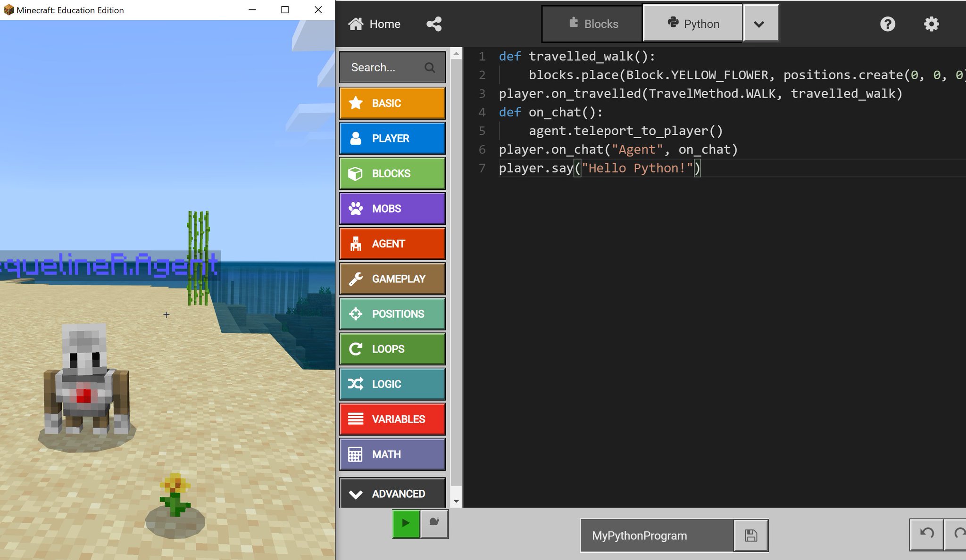Open the editor language dropdown arrow
Screen dimensions: 966x560
[x=759, y=24]
